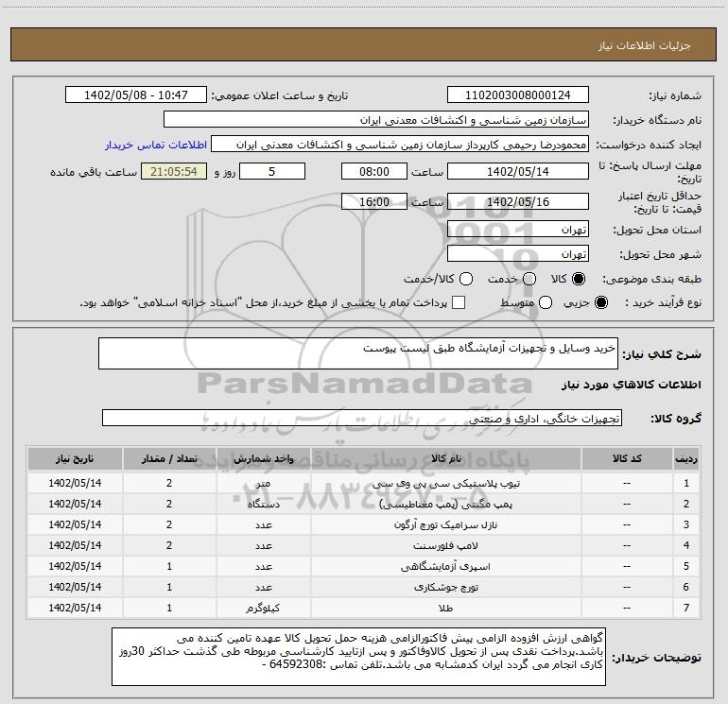
Task: Click the item طلا in row 7
Action: point(445,608)
